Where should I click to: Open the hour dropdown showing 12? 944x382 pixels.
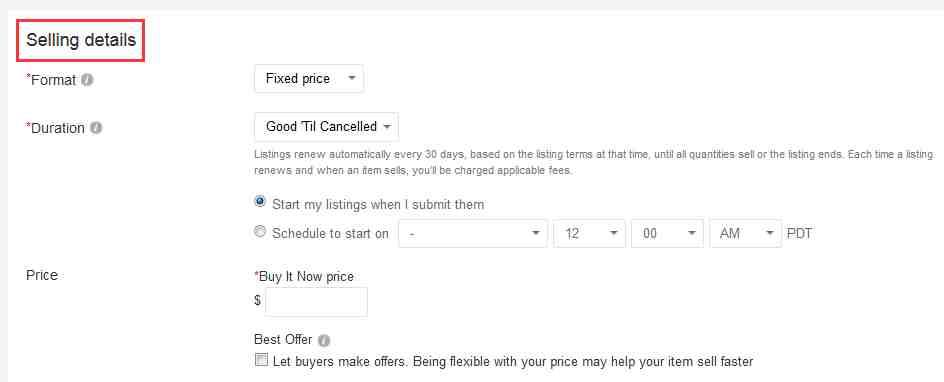(589, 233)
